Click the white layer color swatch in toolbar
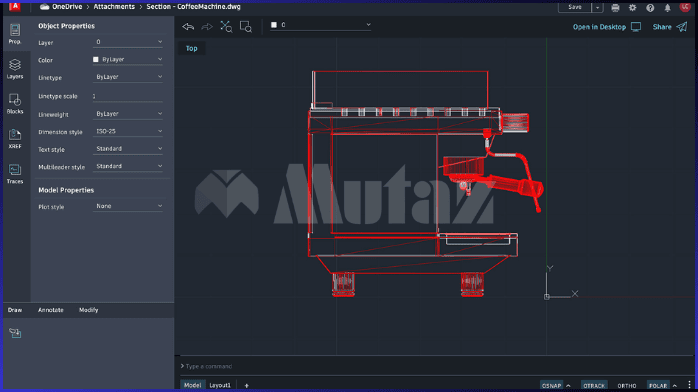 click(274, 25)
